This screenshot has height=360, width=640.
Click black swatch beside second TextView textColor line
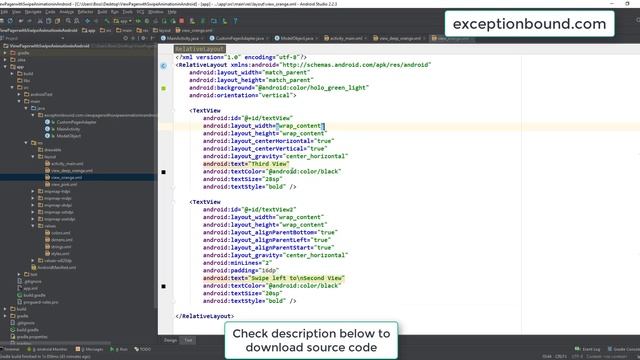pyautogui.click(x=164, y=286)
